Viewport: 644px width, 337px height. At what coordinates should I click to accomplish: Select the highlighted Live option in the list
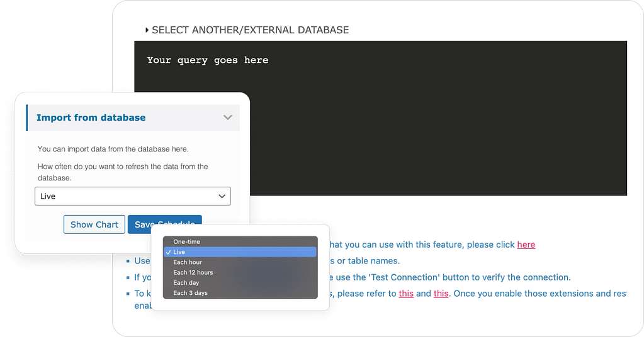[239, 252]
